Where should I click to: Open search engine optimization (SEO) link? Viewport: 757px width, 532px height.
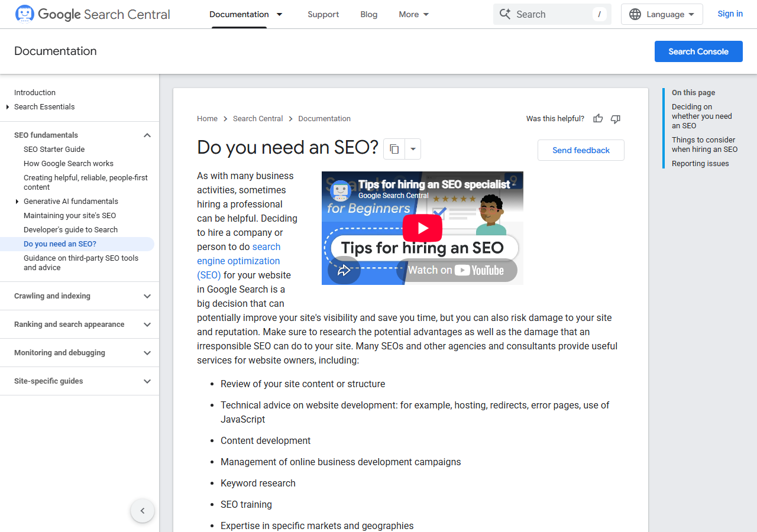point(238,261)
